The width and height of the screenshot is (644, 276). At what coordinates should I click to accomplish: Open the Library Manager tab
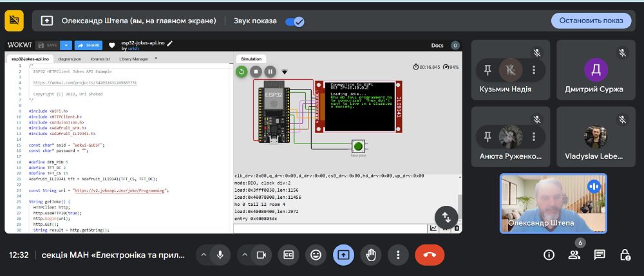click(134, 59)
